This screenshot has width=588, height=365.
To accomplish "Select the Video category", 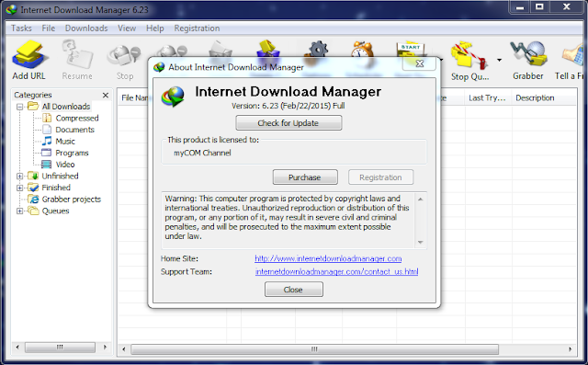I will point(65,165).
